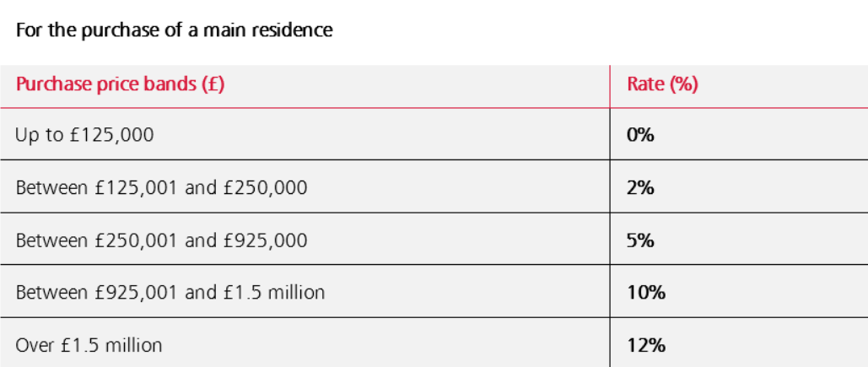Image resolution: width=868 pixels, height=367 pixels.
Task: Click the 'Rate (%)' column header
Action: coord(663,85)
